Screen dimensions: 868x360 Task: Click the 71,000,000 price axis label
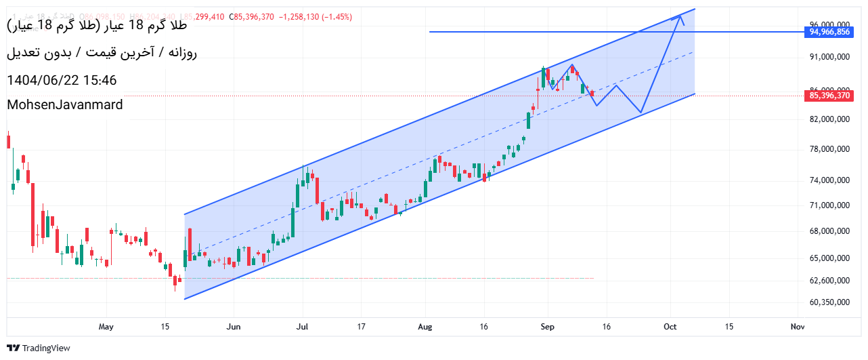point(829,205)
